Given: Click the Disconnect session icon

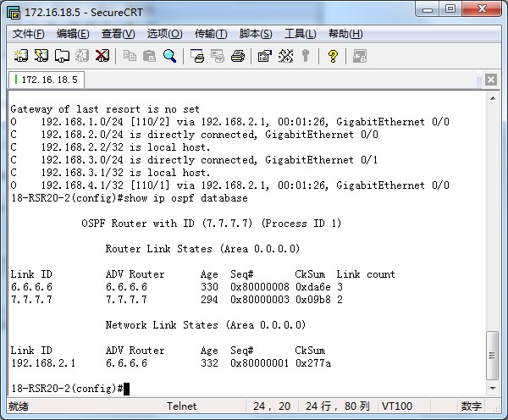Looking at the screenshot, I should (x=102, y=56).
